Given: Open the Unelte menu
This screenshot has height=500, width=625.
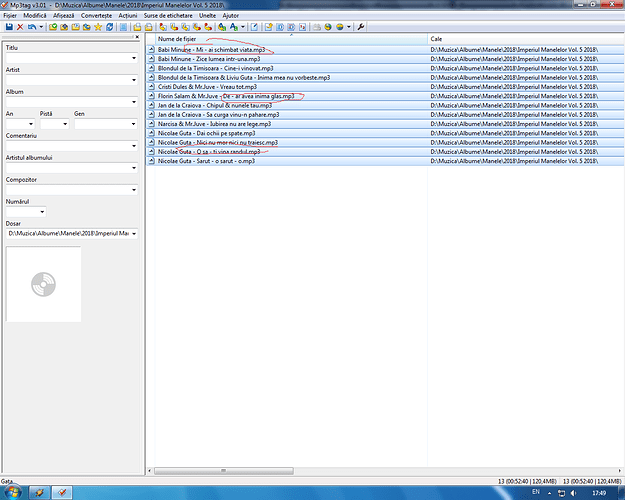Looking at the screenshot, I should point(207,16).
